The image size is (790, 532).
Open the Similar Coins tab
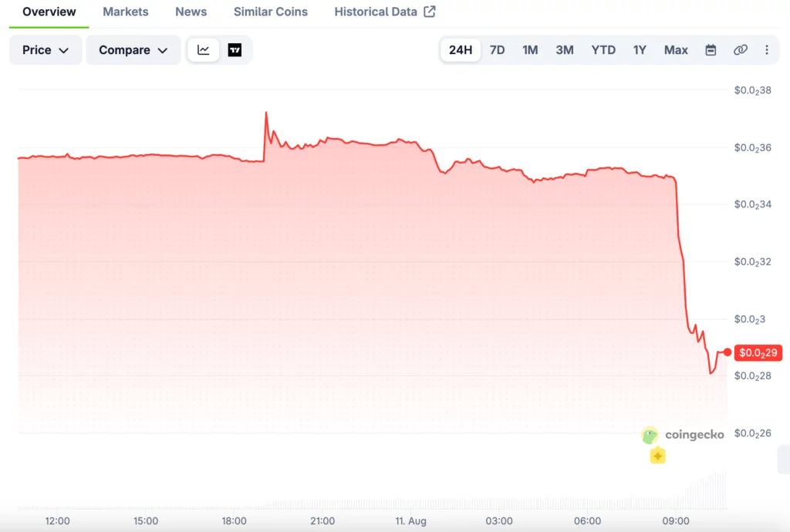(x=271, y=12)
